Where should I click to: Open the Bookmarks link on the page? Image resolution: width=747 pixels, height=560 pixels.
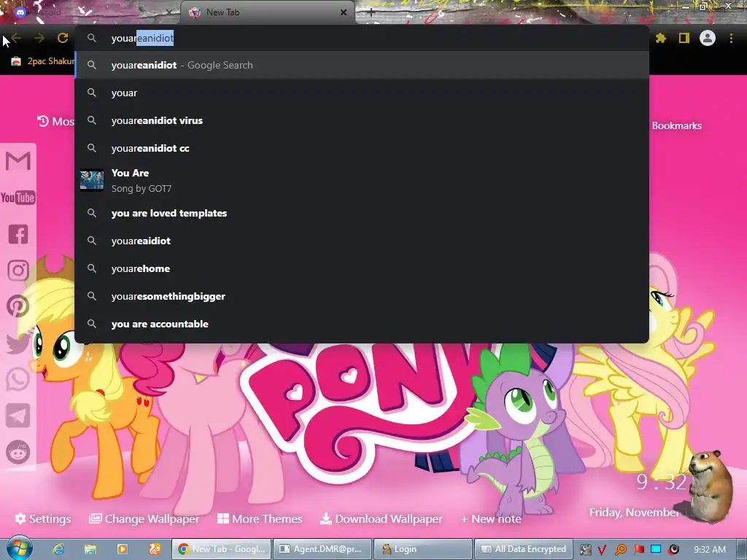pyautogui.click(x=676, y=125)
